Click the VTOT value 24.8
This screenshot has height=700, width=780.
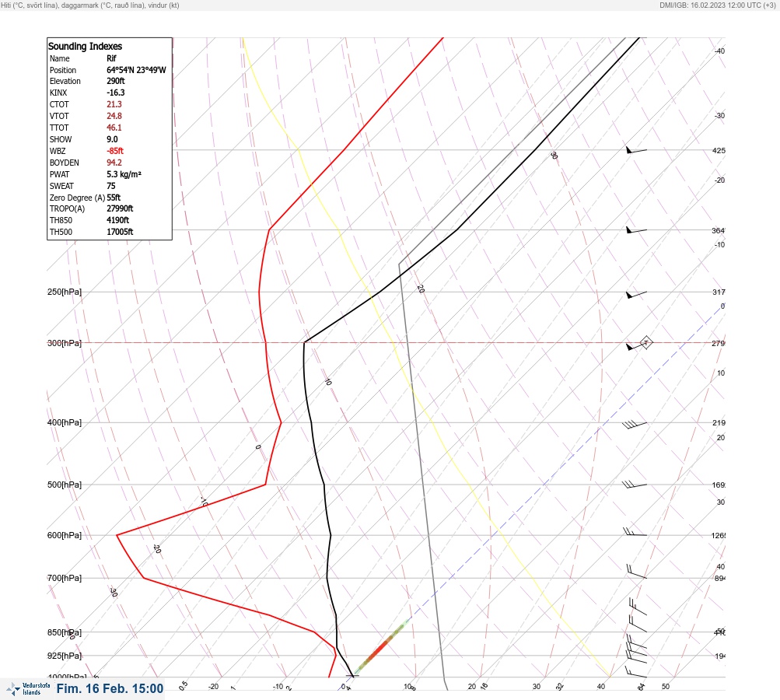pos(114,116)
